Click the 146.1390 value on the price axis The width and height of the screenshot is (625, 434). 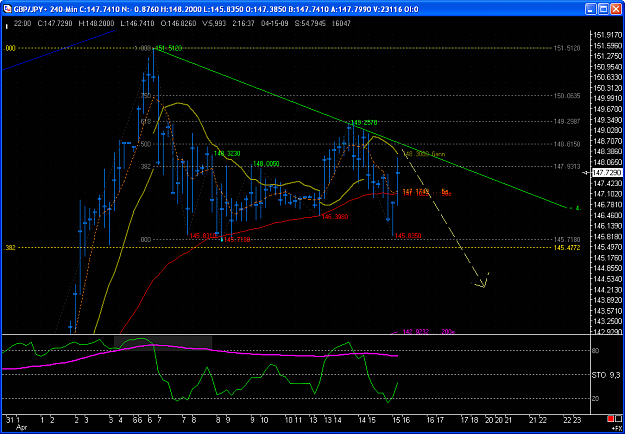click(x=607, y=226)
